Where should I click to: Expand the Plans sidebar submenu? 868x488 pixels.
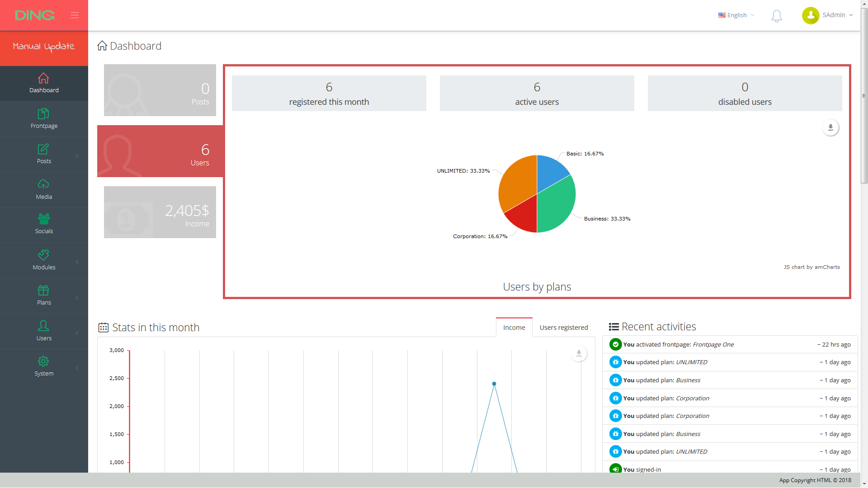coord(77,297)
